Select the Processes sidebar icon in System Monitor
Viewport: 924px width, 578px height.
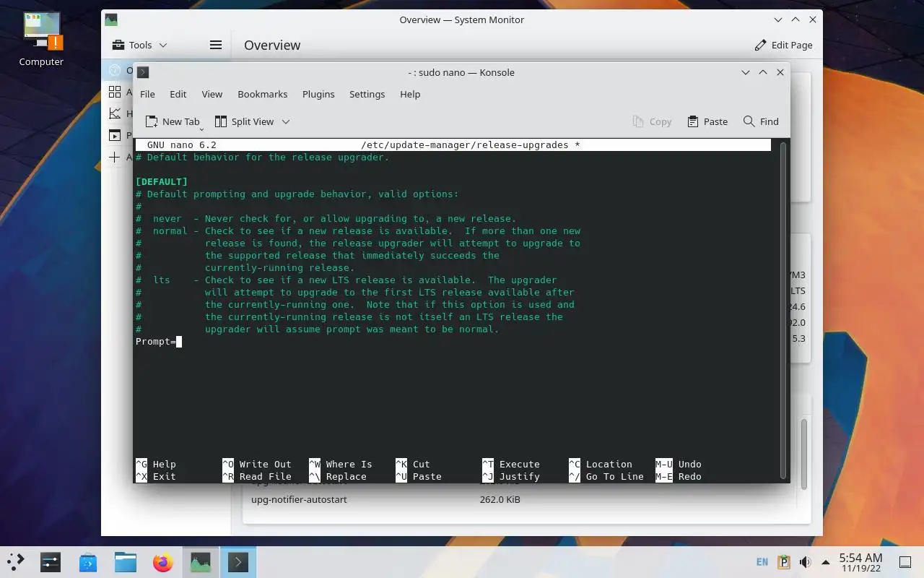tap(115, 135)
